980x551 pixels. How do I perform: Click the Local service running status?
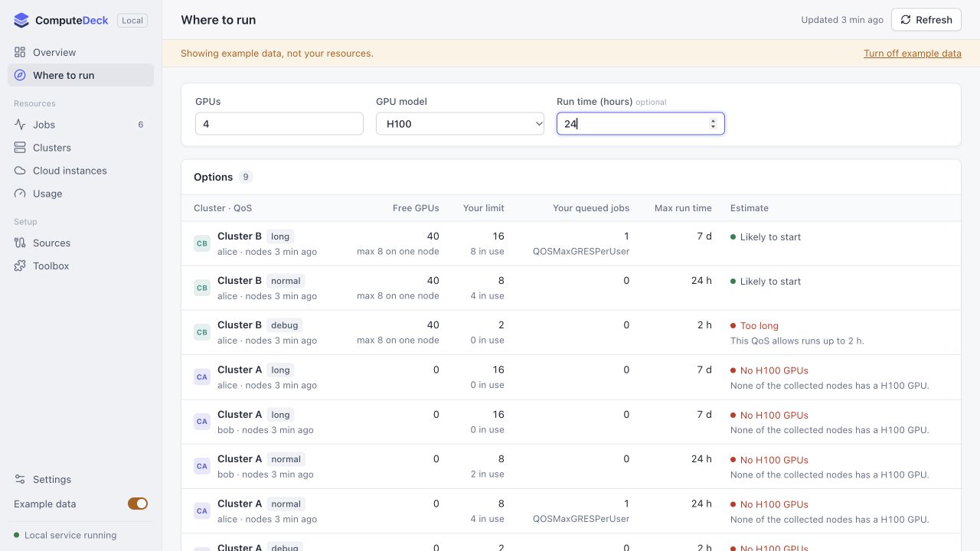65,536
